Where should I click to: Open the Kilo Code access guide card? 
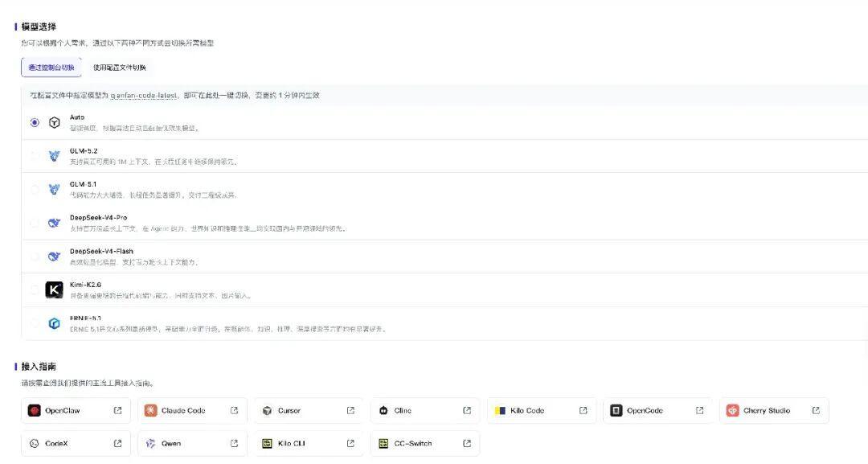coord(542,410)
